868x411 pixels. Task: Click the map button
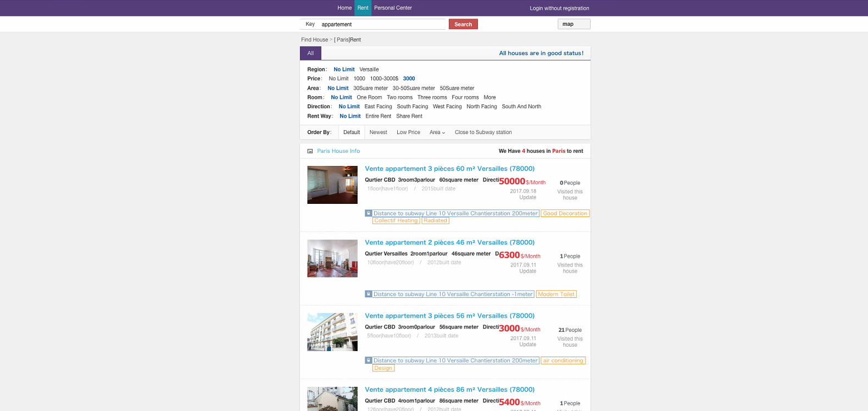(574, 24)
